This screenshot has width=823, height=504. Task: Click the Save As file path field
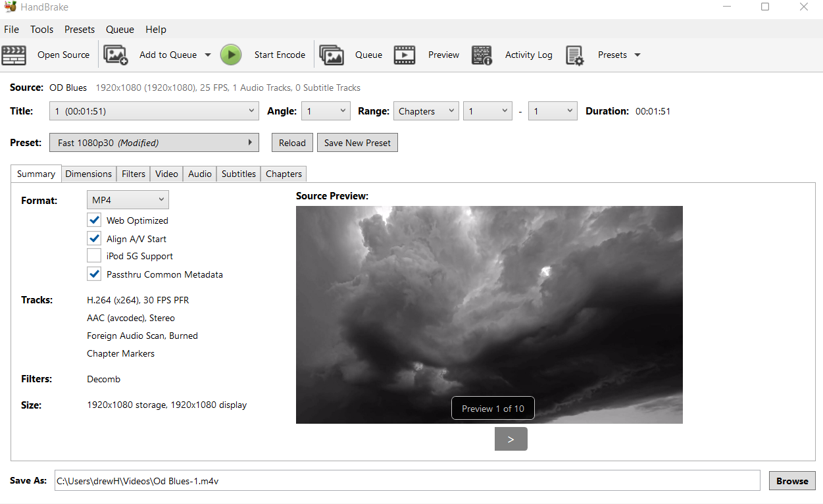click(407, 481)
